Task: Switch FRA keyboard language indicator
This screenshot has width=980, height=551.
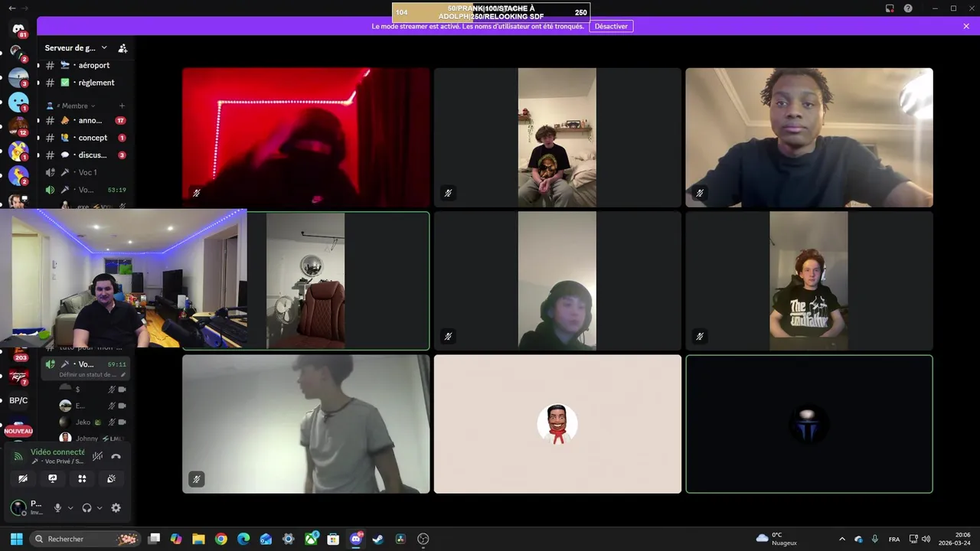Action: tap(894, 539)
